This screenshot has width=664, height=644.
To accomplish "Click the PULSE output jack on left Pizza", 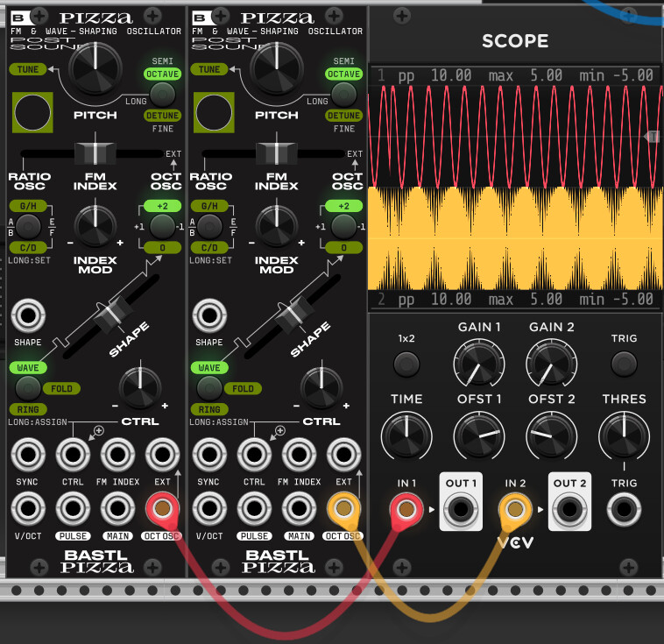I will tap(73, 508).
